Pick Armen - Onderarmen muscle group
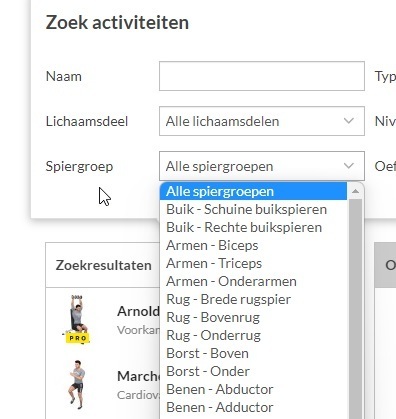Viewport: 396px width, 419px height. 253,281
